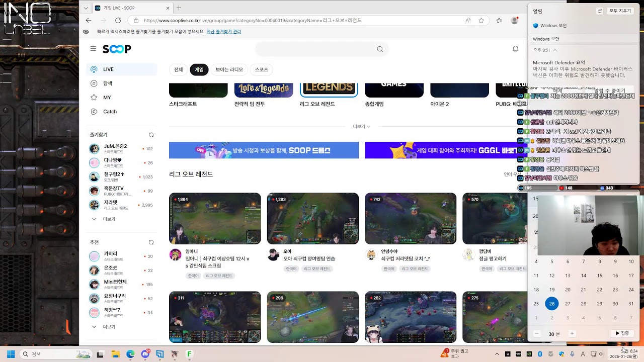Open the notifications bell in SOOP
The height and width of the screenshot is (362, 644).
point(515,49)
